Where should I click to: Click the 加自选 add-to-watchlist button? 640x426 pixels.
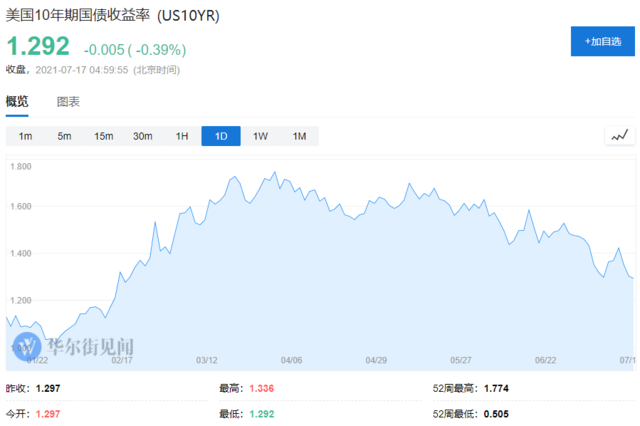pyautogui.click(x=602, y=41)
